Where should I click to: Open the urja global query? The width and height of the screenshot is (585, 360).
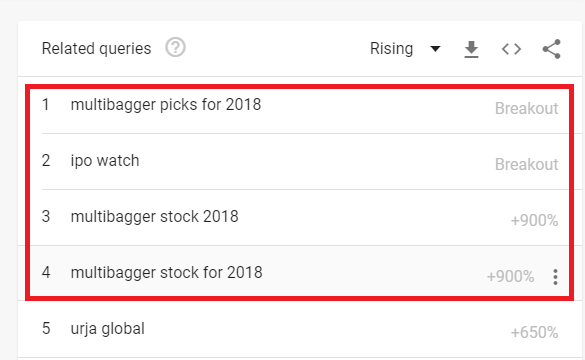click(x=107, y=329)
